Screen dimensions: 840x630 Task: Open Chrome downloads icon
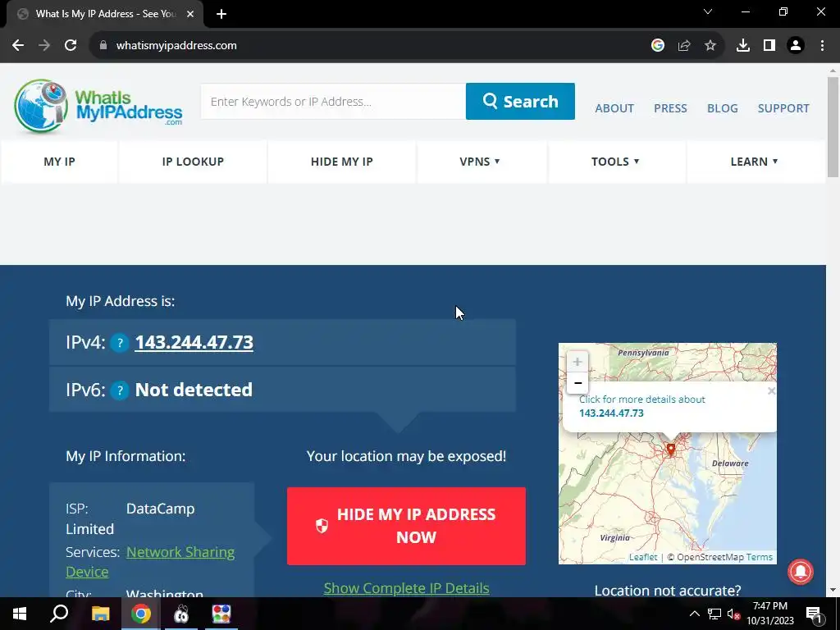[743, 46]
